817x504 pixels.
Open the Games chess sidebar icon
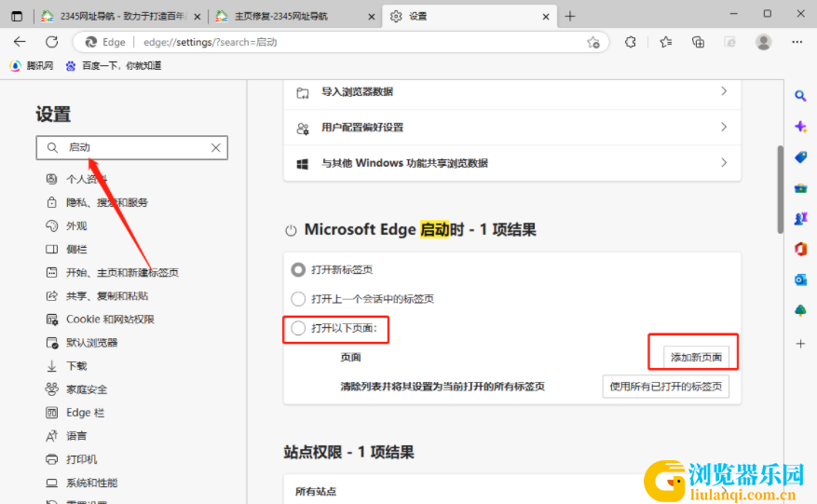(x=800, y=218)
